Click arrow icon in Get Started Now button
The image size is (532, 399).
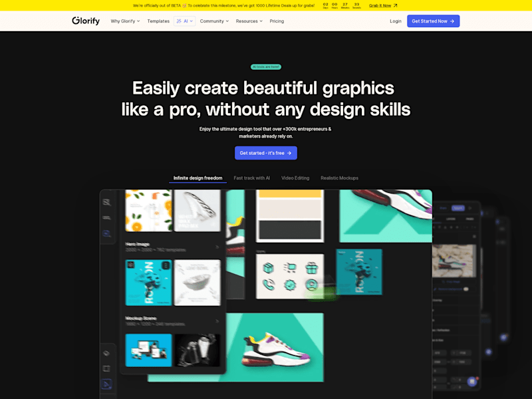[x=452, y=21]
